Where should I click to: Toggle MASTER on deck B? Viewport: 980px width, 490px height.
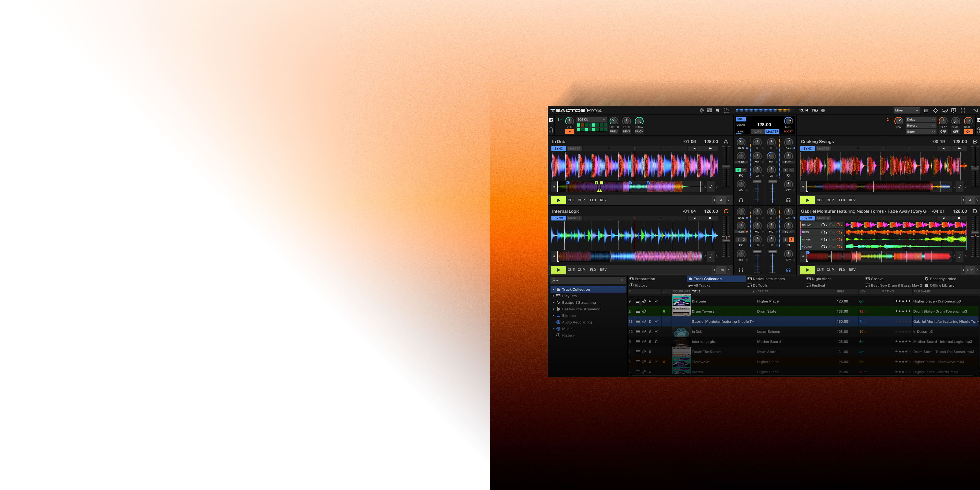[x=823, y=149]
